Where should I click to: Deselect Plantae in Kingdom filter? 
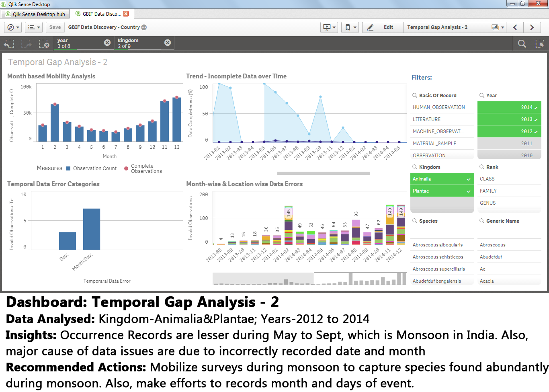point(442,191)
